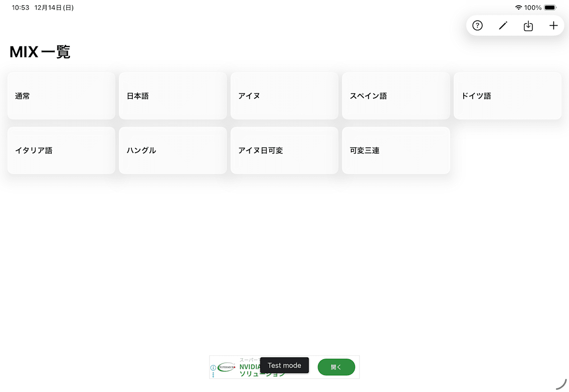569x392 pixels.
Task: Select the ハングル card
Action: (173, 150)
